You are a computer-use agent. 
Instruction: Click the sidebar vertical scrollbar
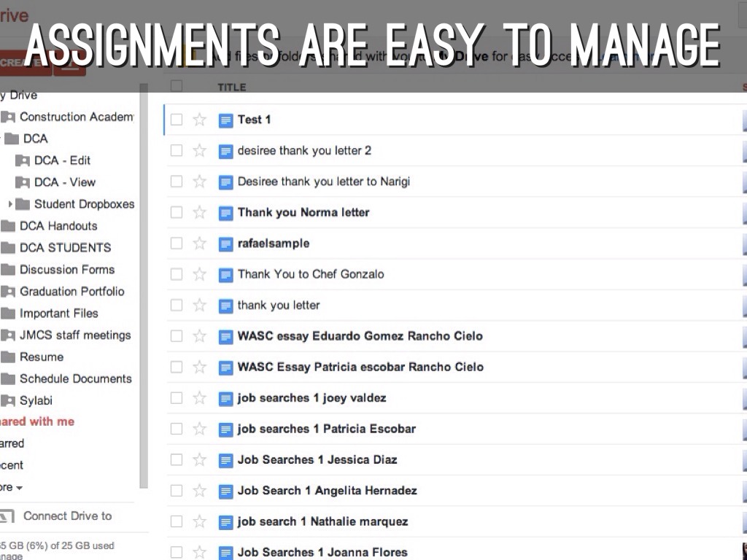[x=144, y=292]
